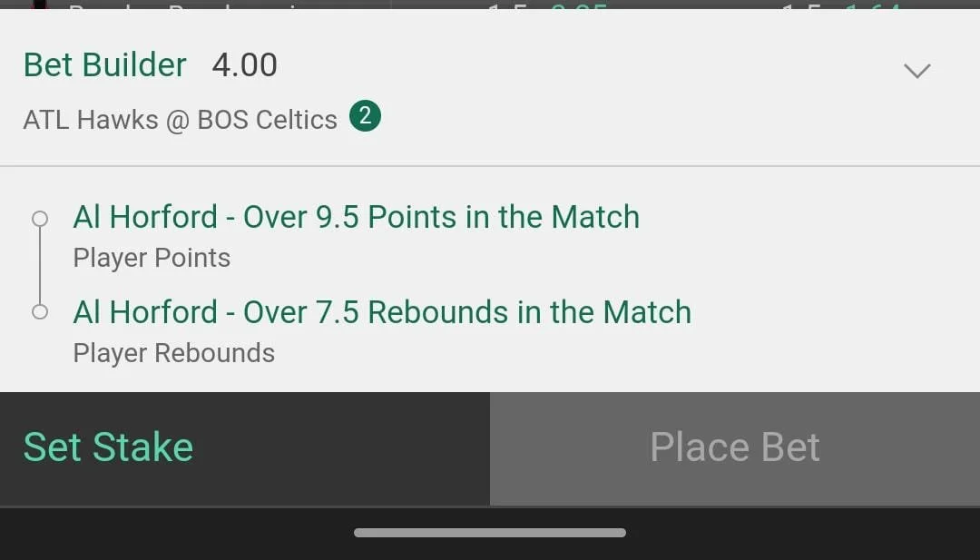Click the Bet Builder title
The image size is (980, 560).
[x=105, y=65]
